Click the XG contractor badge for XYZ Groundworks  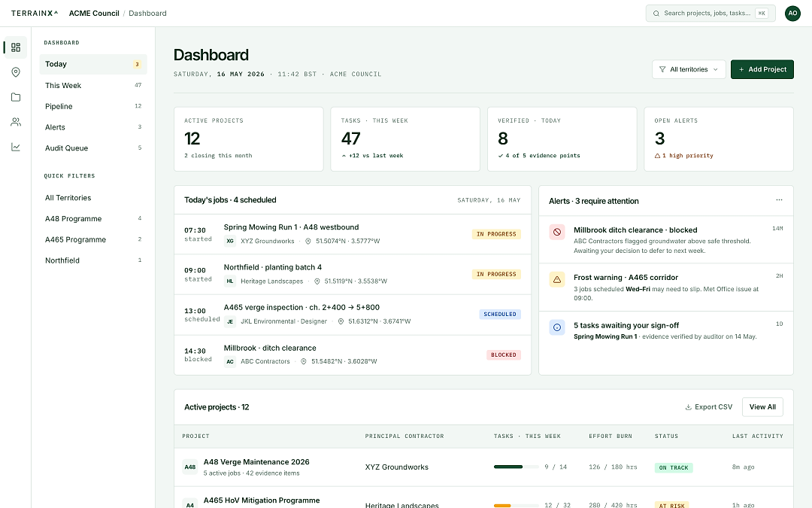[230, 241]
